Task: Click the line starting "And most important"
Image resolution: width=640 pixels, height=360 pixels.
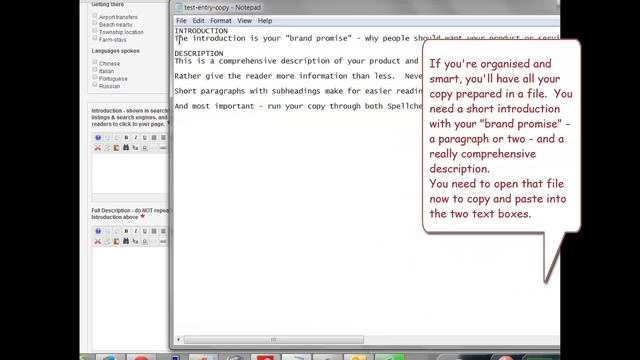Action: (x=298, y=106)
